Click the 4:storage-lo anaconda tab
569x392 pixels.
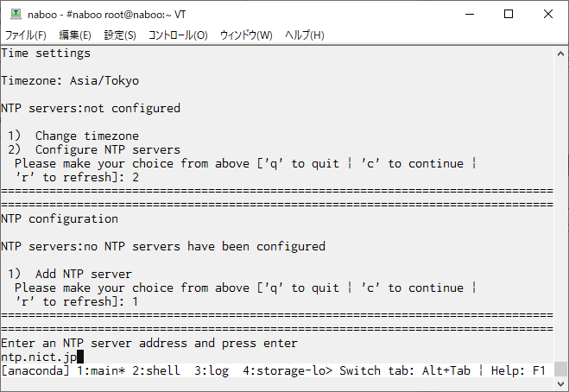tap(288, 371)
